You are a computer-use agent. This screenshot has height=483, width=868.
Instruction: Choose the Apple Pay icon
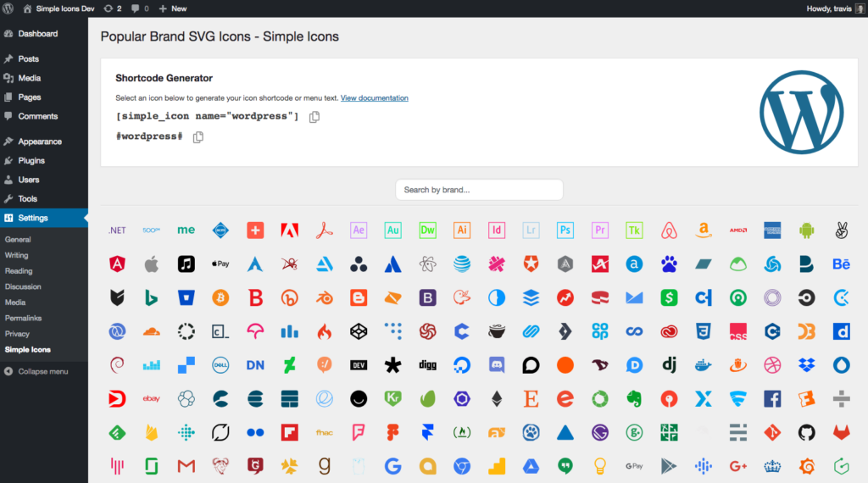pos(220,264)
